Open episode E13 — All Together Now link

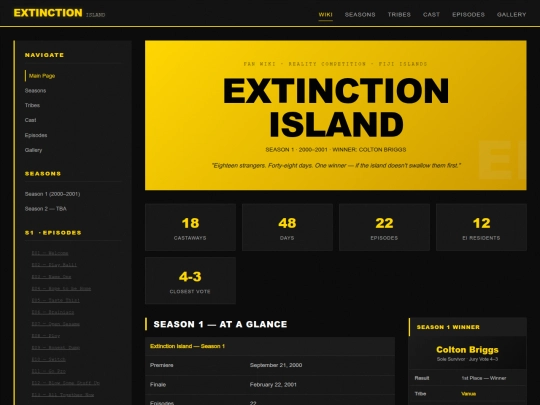coord(63,395)
